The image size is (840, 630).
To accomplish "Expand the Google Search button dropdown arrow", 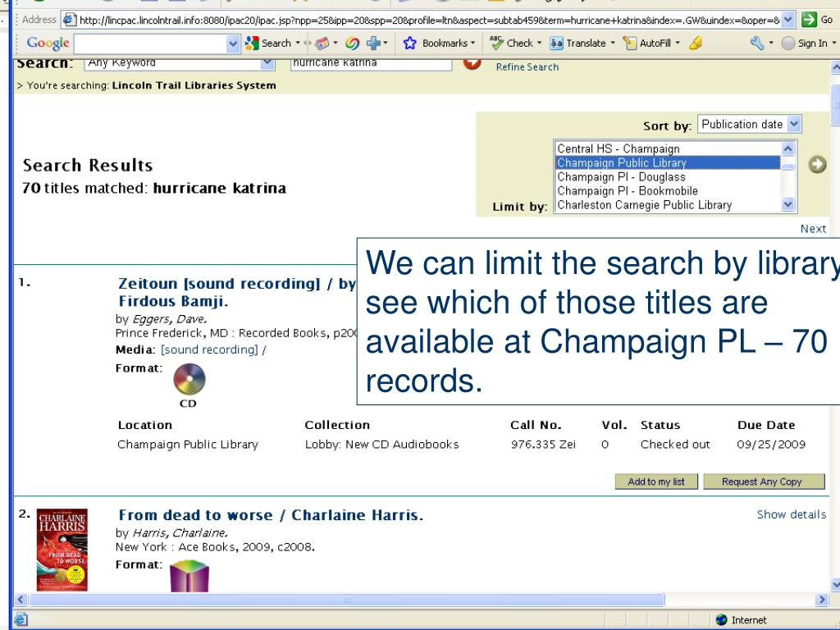I will [x=298, y=43].
